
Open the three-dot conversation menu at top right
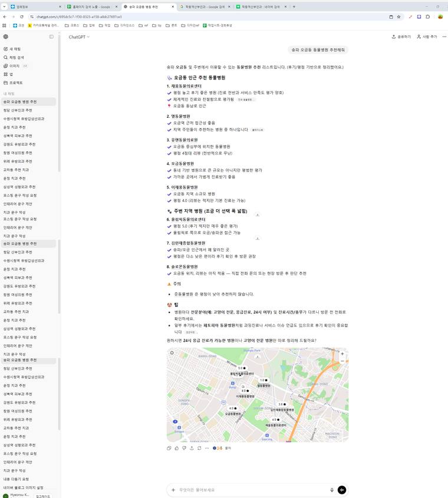(x=444, y=37)
